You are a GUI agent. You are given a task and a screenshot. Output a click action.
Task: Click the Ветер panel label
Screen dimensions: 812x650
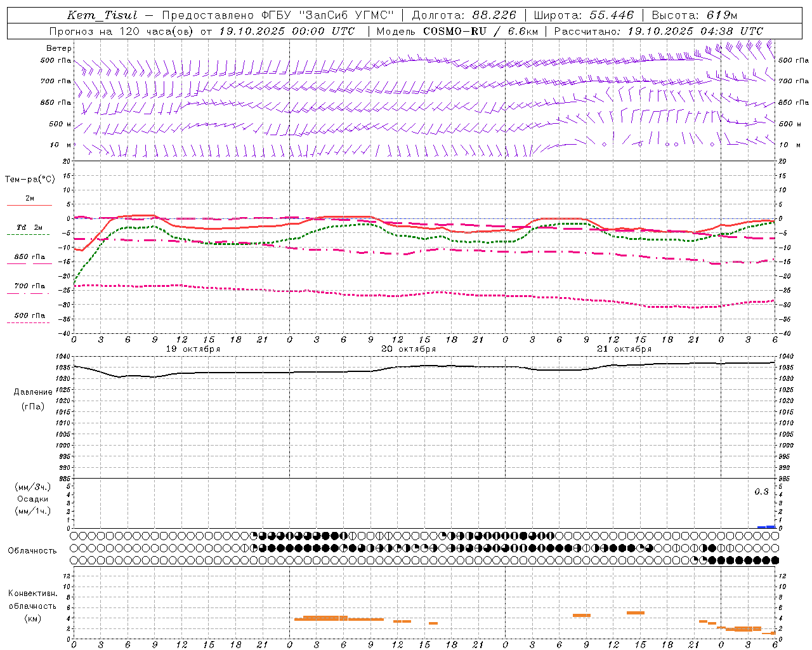(x=59, y=48)
